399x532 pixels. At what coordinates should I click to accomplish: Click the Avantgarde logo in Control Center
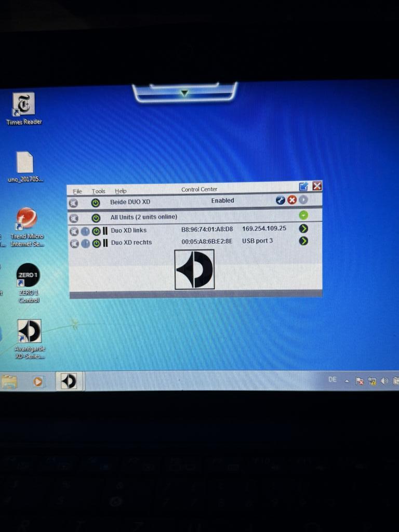[194, 269]
